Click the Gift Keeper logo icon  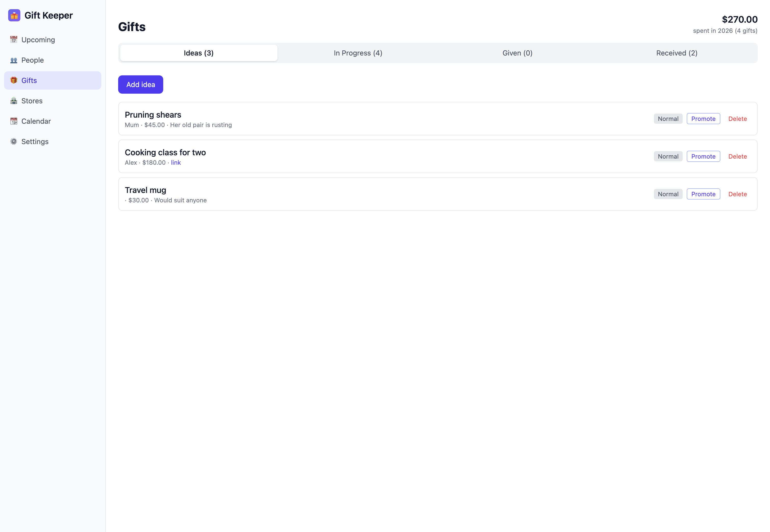pos(14,15)
